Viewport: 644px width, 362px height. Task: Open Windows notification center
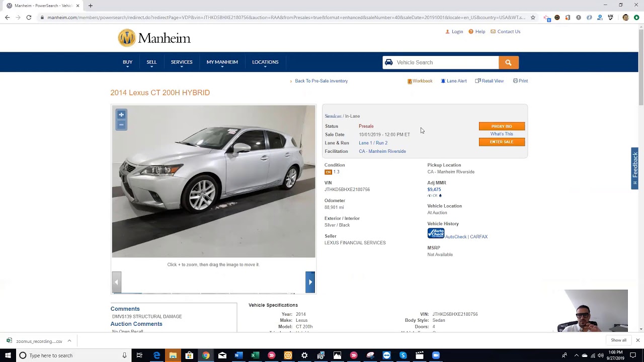[633, 355]
